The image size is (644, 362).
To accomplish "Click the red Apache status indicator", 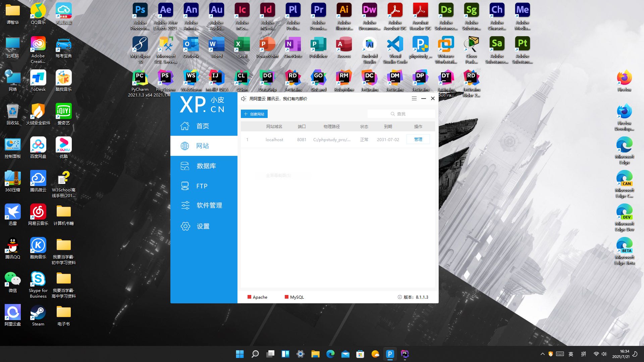I will [x=249, y=297].
